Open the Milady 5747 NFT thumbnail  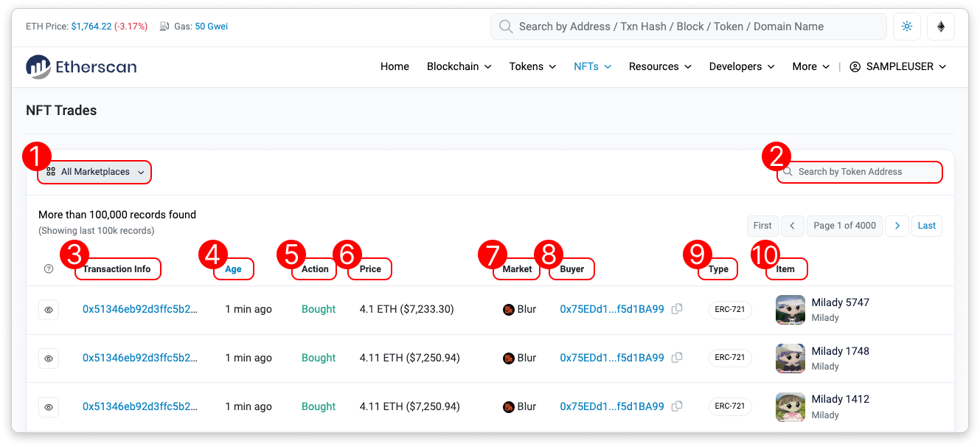tap(790, 310)
